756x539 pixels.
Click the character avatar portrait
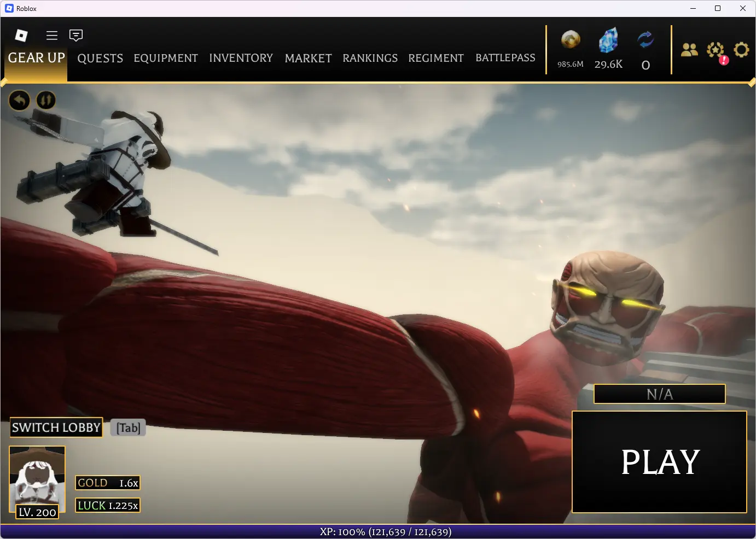[37, 476]
